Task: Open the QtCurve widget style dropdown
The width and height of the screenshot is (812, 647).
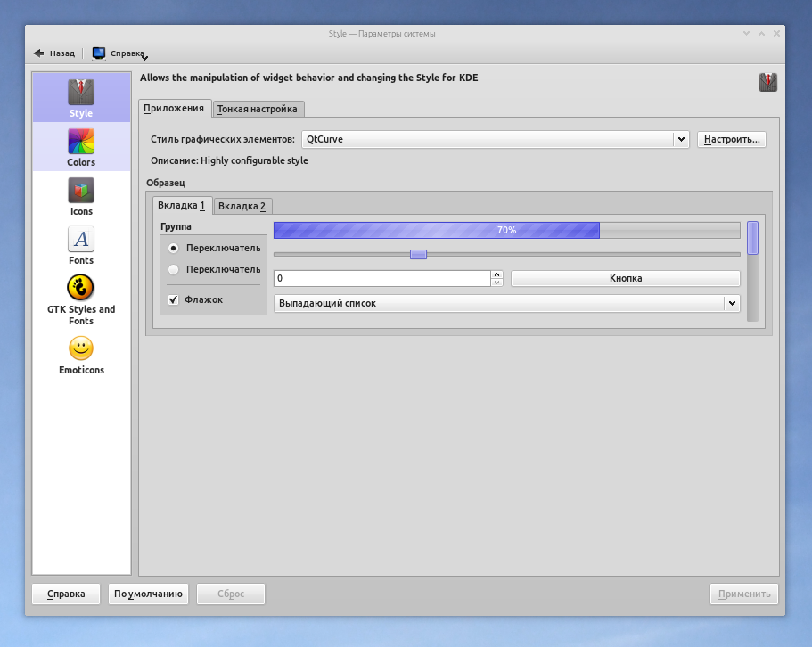Action: (x=495, y=139)
